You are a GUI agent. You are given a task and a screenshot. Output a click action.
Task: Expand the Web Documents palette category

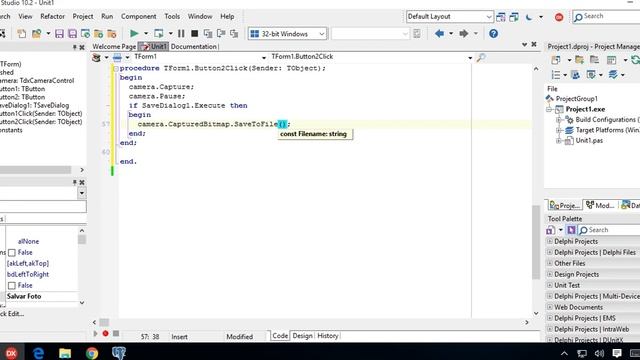coord(550,307)
